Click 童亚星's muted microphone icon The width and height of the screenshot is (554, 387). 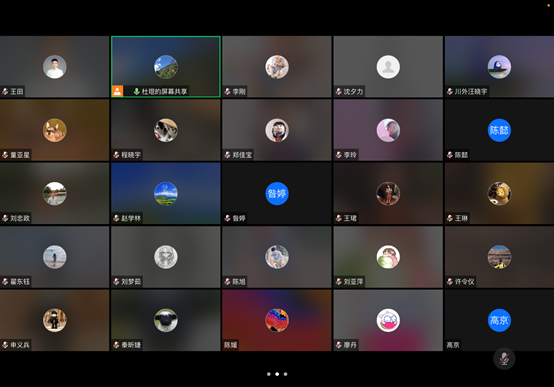click(x=5, y=155)
